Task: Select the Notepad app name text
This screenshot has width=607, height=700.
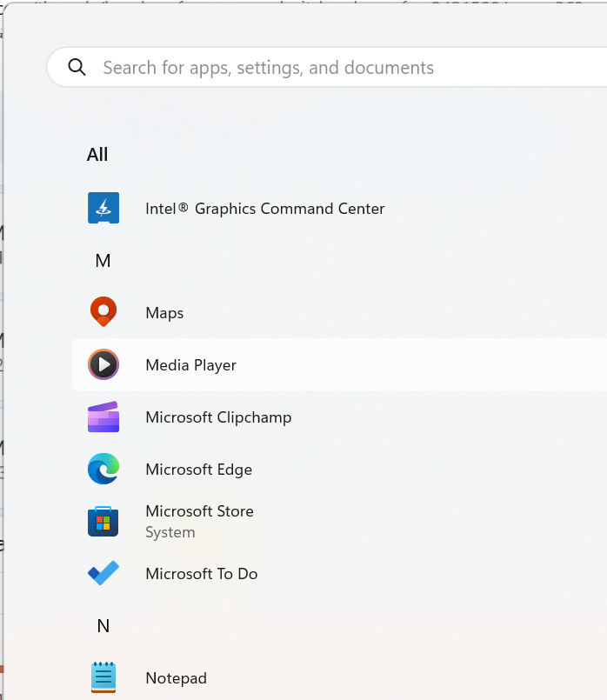Action: [176, 677]
